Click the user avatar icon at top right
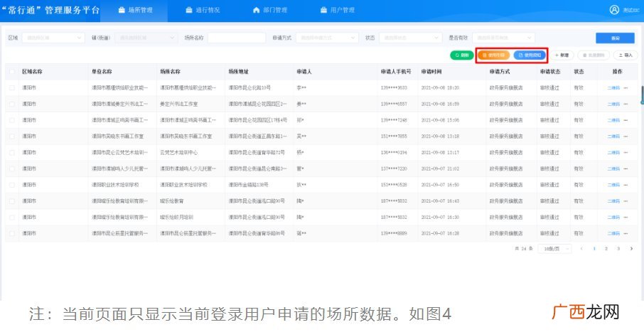 coord(614,10)
